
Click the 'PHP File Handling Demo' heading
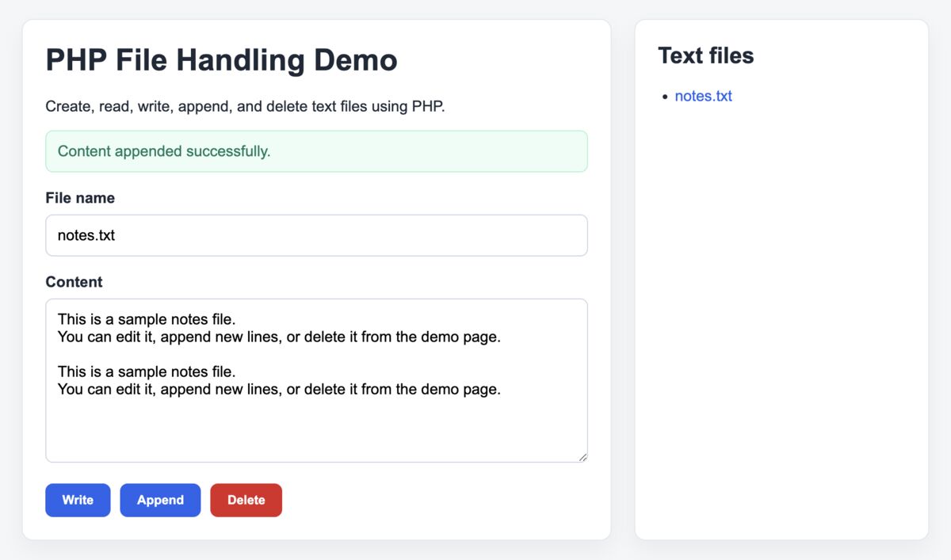221,60
